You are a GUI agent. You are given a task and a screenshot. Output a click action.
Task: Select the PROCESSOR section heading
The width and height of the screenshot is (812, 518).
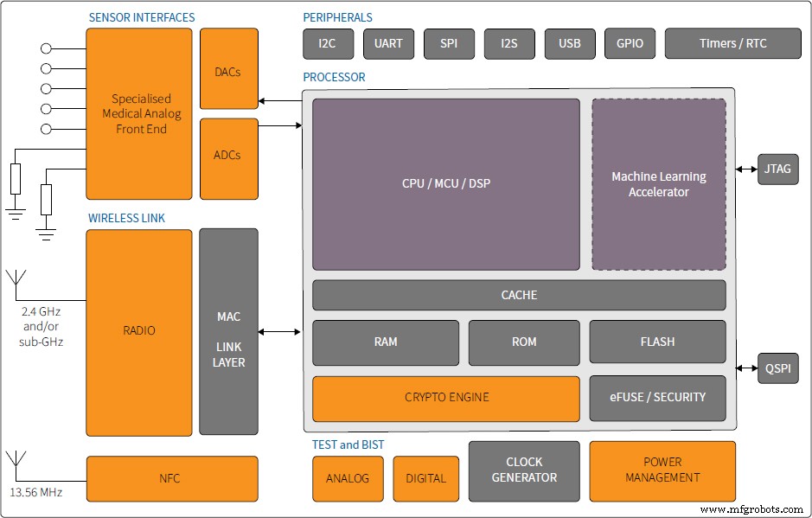pyautogui.click(x=334, y=76)
